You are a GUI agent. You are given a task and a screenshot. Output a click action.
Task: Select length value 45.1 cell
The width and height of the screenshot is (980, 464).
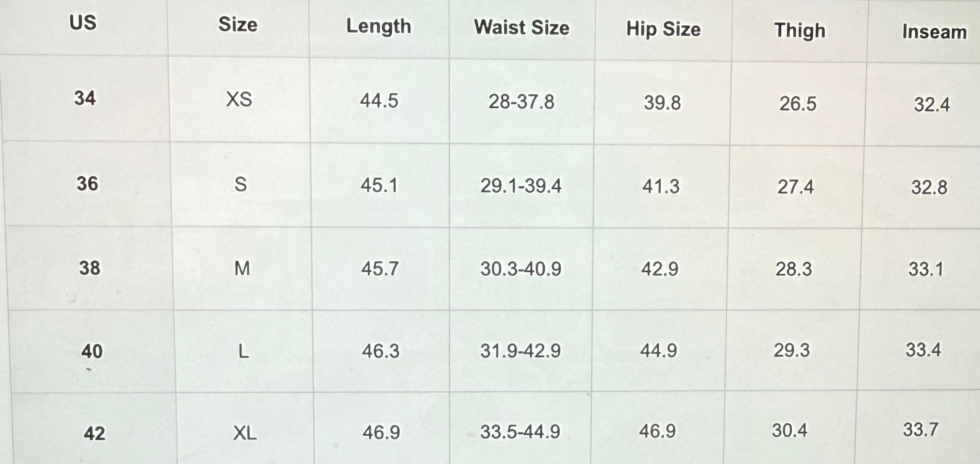pos(379,185)
